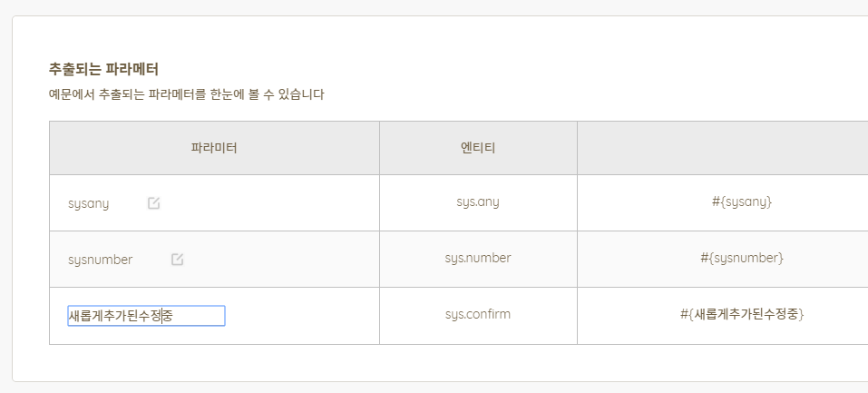Place cursor after 중 in the name field
Image resolution: width=868 pixels, height=393 pixels.
[x=174, y=316]
